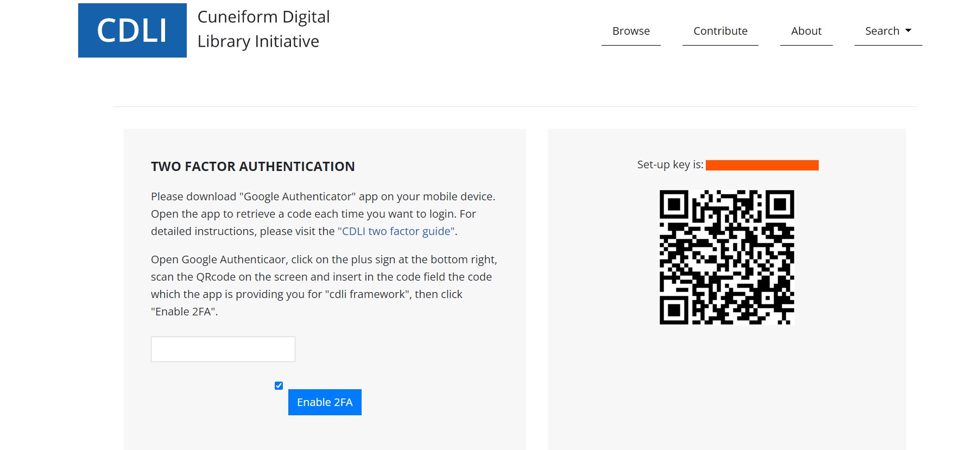This screenshot has height=450, width=980.
Task: Untick the checkbox above Enable 2FA
Action: [279, 385]
